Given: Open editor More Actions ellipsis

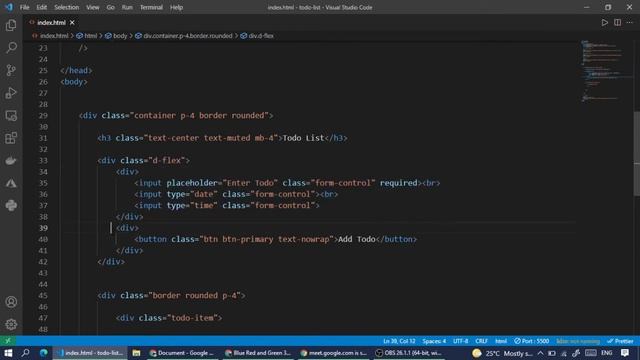Looking at the screenshot, I should (x=630, y=22).
